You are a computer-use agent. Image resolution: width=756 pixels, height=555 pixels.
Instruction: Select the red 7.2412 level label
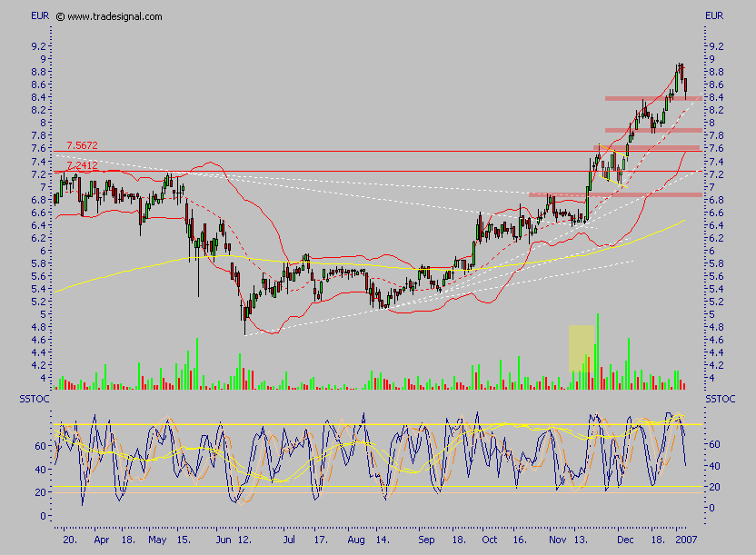(82, 165)
